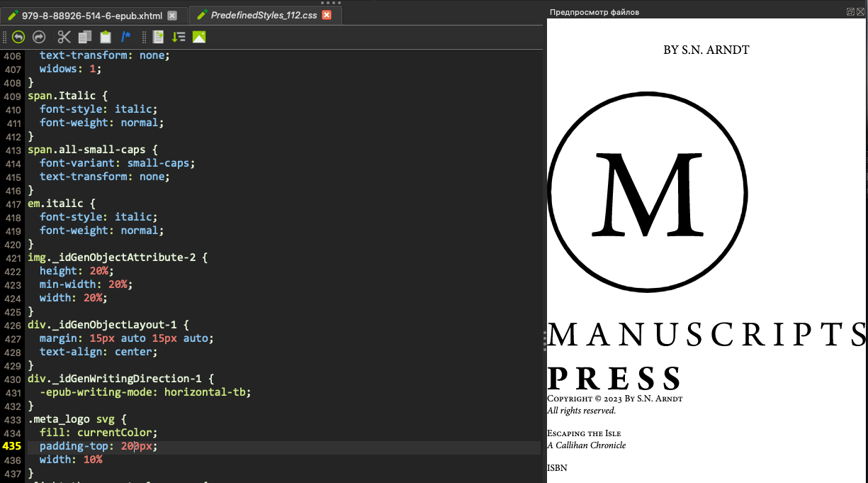Click line number 435 in the gutter
The height and width of the screenshot is (483, 868).
pos(12,446)
